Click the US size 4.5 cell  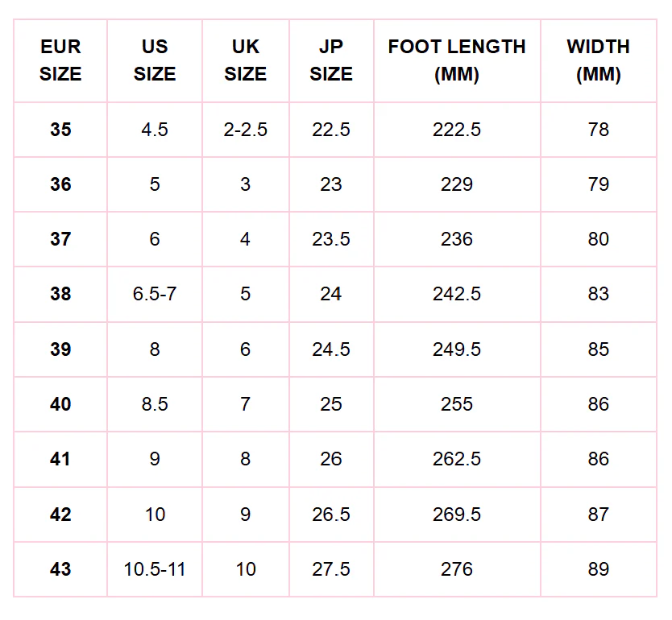click(x=155, y=130)
